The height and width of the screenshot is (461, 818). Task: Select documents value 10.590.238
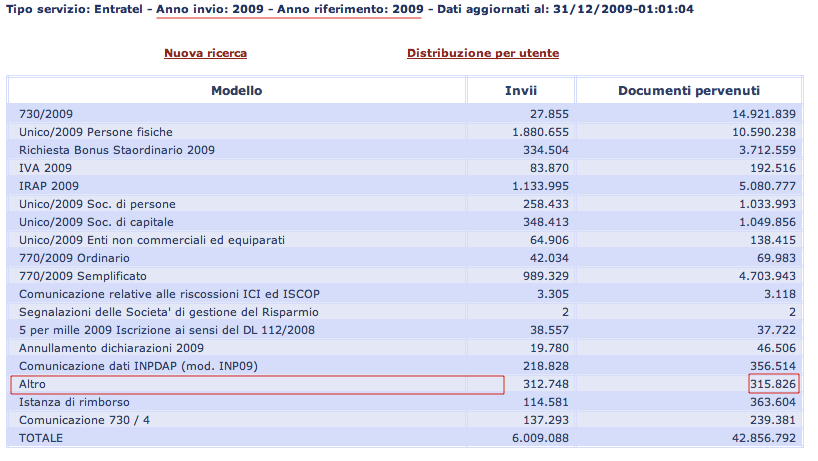pyautogui.click(x=764, y=132)
